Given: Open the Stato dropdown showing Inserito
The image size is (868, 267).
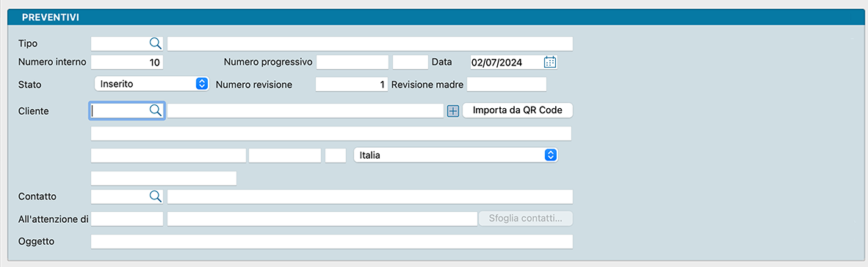Looking at the screenshot, I should click(152, 84).
